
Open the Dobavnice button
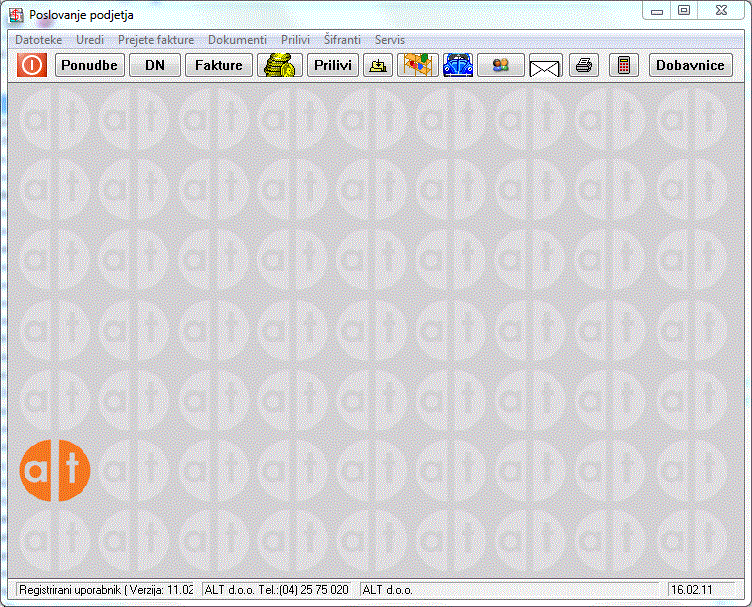690,65
